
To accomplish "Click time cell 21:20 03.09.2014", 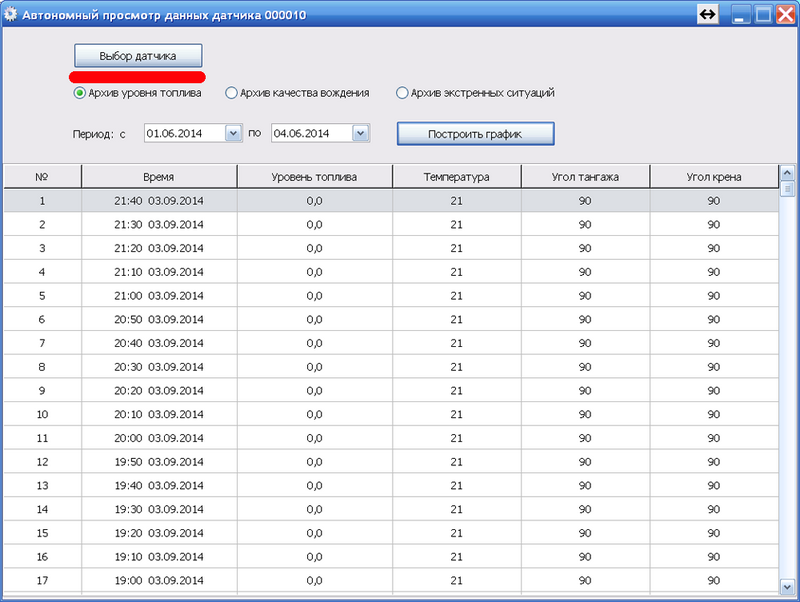I will 159,248.
